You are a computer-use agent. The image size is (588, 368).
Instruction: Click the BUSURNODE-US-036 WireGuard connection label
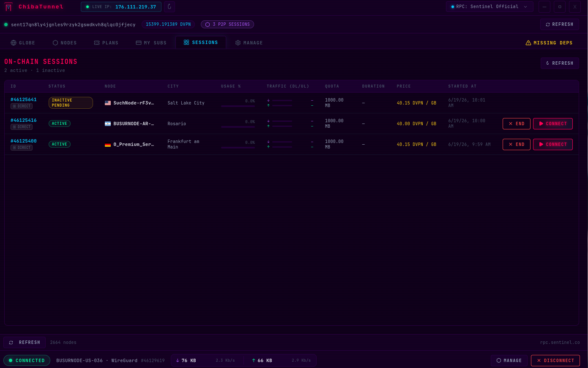coord(97,360)
